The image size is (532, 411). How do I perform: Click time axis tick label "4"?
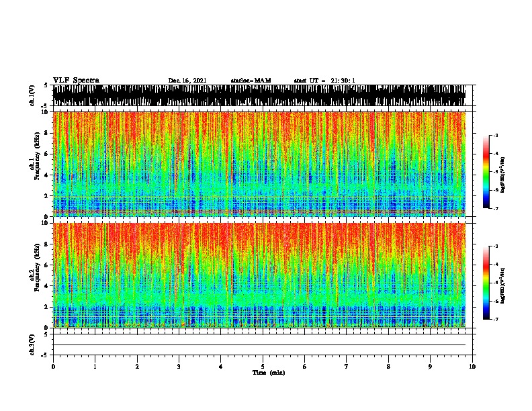[x=221, y=366]
